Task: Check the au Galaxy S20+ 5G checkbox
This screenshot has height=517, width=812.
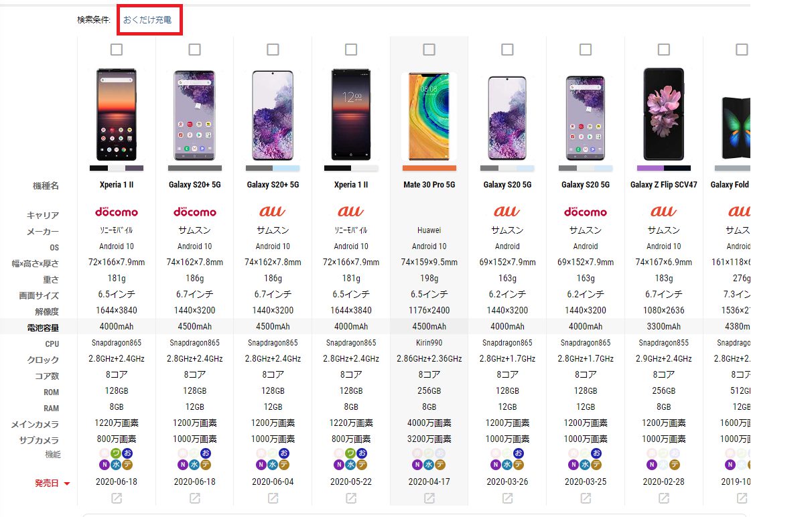Action: (273, 50)
